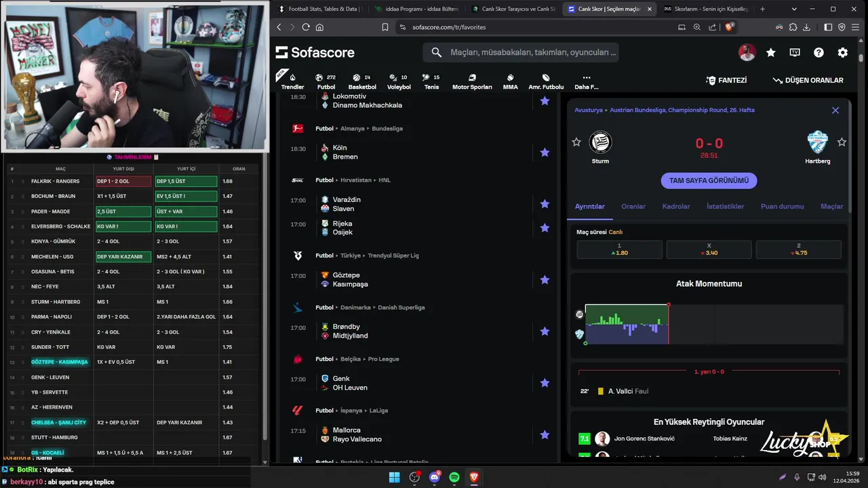Unfavorite the Göztepe - Kasımpaşa match star
The width and height of the screenshot is (868, 488).
point(545,280)
